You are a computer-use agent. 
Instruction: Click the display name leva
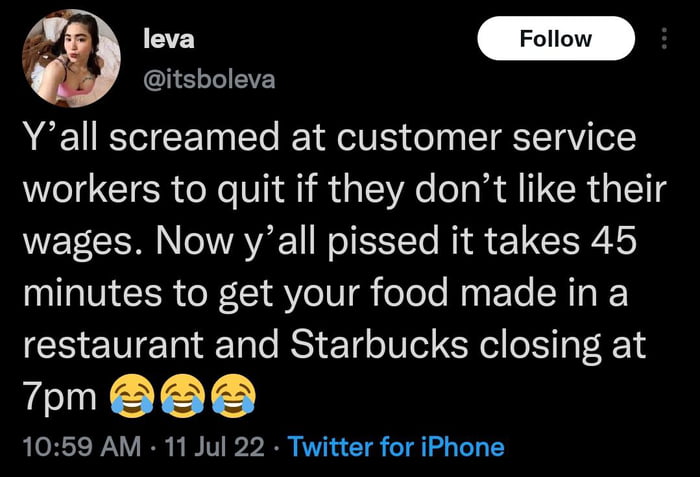point(170,39)
